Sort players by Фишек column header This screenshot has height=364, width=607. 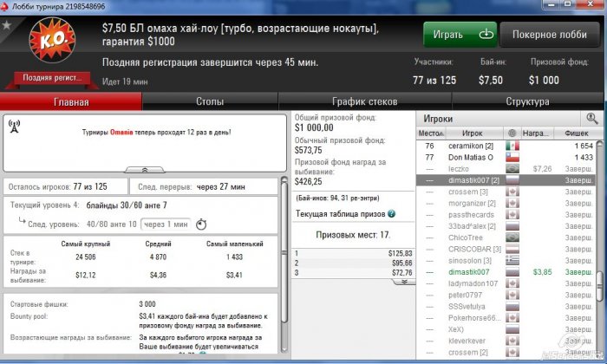click(x=576, y=133)
